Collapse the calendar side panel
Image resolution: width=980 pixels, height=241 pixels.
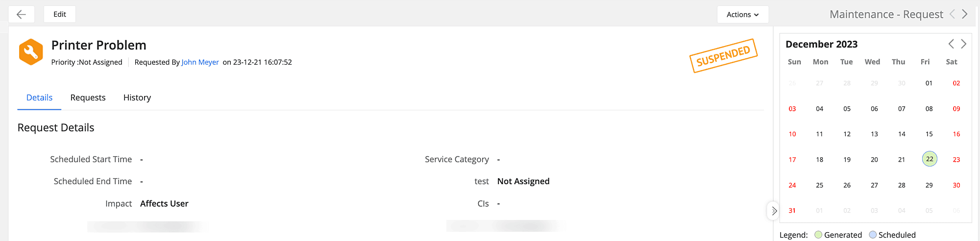[774, 211]
